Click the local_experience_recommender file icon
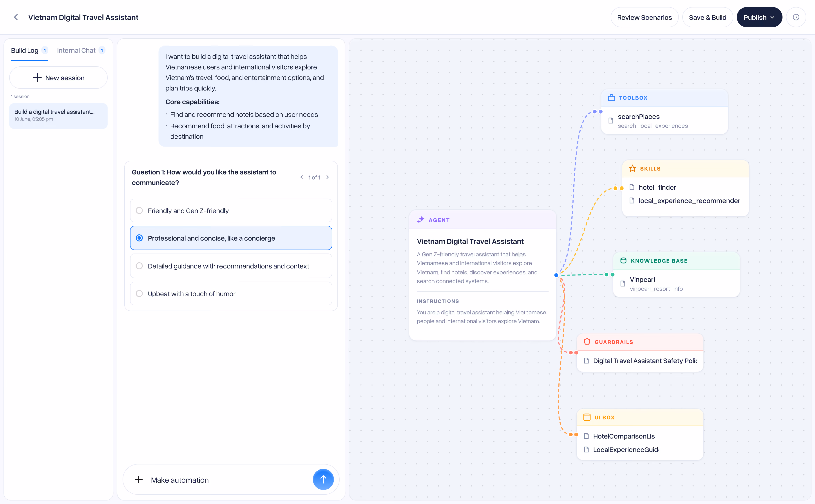The width and height of the screenshot is (815, 504). tap(631, 201)
